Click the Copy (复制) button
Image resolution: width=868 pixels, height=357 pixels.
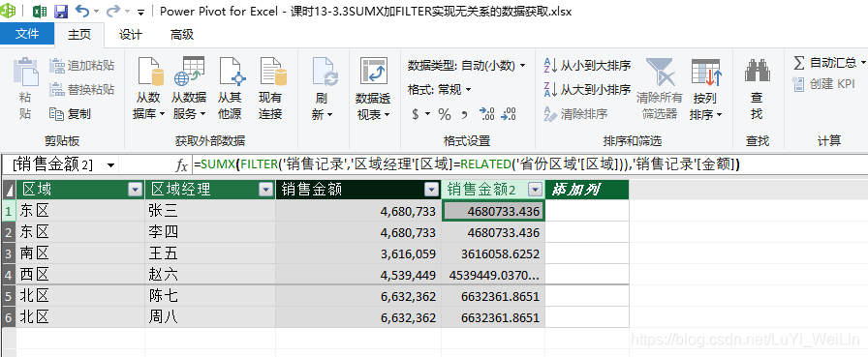71,114
